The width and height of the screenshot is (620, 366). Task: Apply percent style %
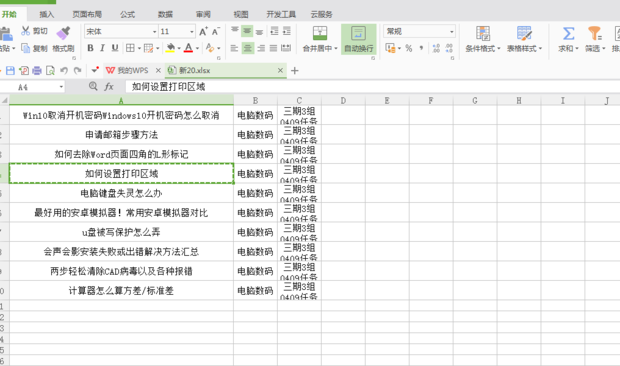pos(409,48)
